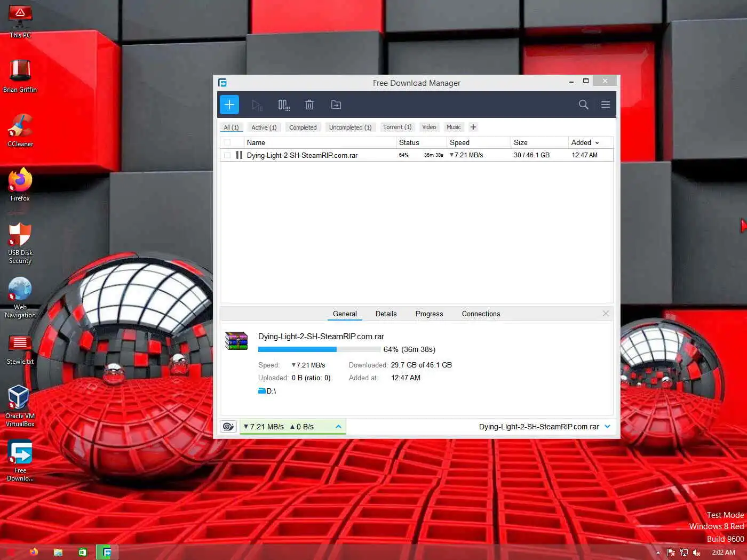Select Dying-Light-2-SH-SteamRIP.com.rar list row name

(x=302, y=155)
